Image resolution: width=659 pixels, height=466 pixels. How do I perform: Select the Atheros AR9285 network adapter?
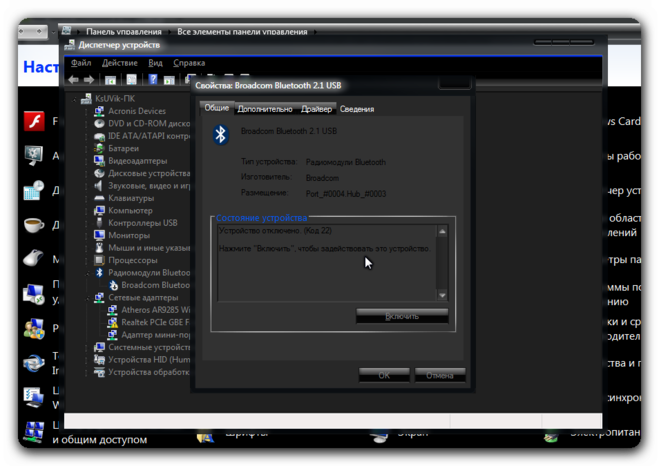[156, 310]
